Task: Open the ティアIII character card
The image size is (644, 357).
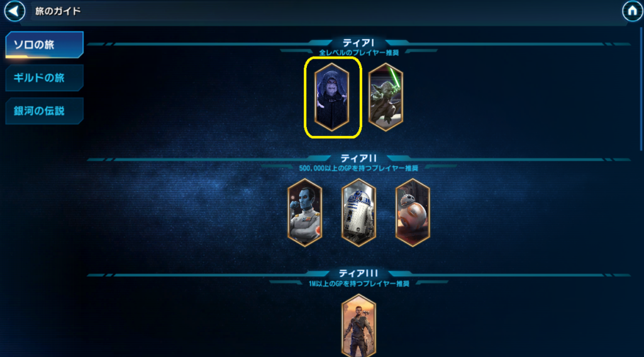Action: click(358, 326)
